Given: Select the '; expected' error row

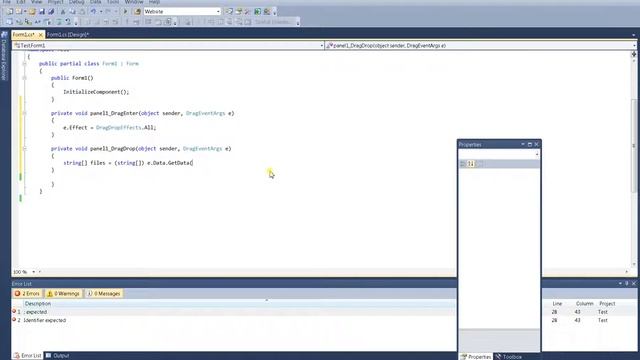Looking at the screenshot, I should [233, 312].
